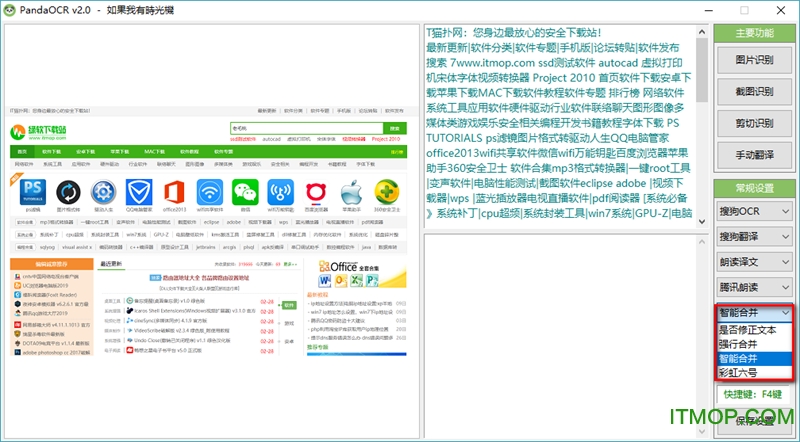
Task: Click OCR line starting 助手360安全卫士
Action: click(558, 168)
